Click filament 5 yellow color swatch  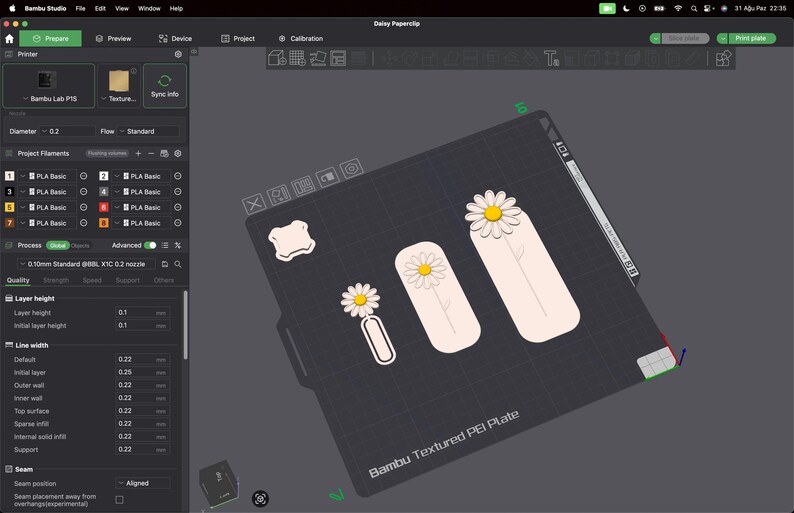(x=9, y=207)
